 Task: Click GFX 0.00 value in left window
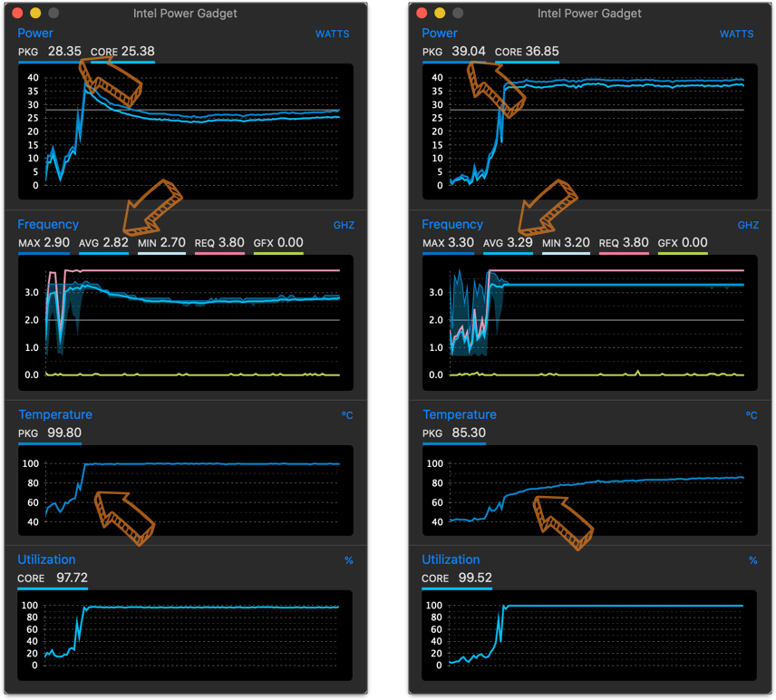(x=290, y=243)
